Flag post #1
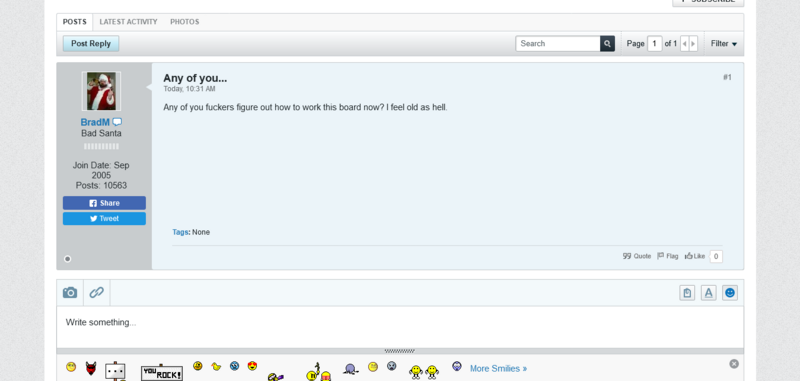800x381 pixels. coord(667,256)
